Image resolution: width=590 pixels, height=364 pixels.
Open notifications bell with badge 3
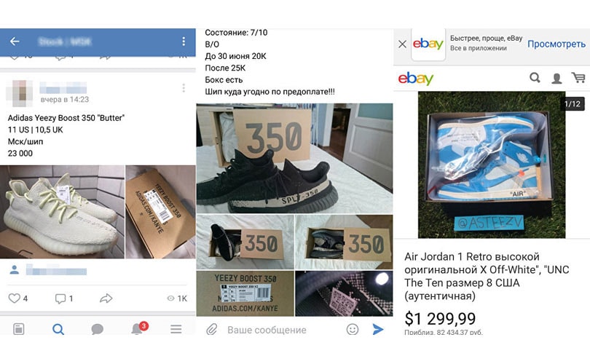tap(138, 328)
